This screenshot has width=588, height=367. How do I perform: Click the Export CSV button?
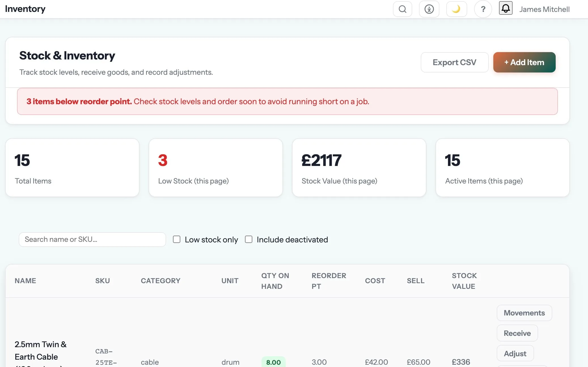pos(454,62)
